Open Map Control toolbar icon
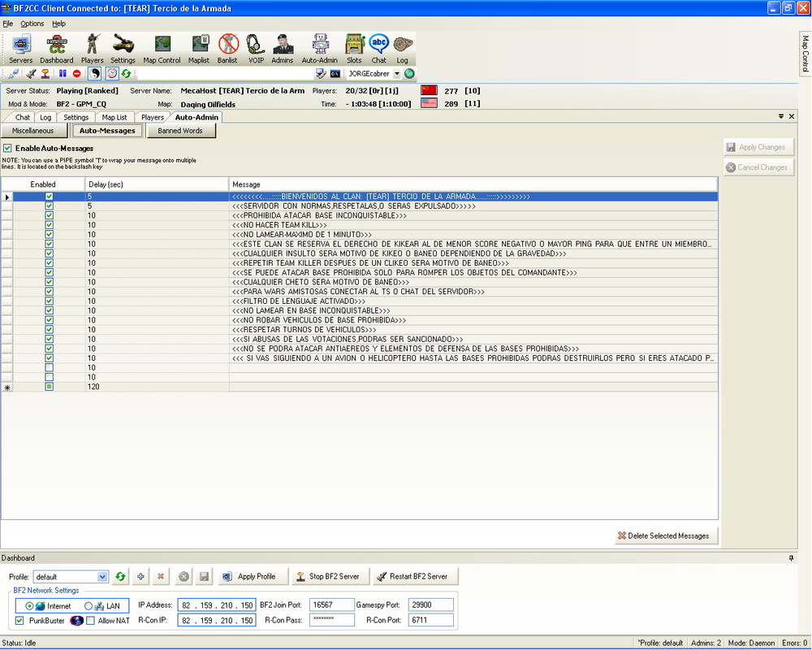812x650 pixels. click(162, 49)
